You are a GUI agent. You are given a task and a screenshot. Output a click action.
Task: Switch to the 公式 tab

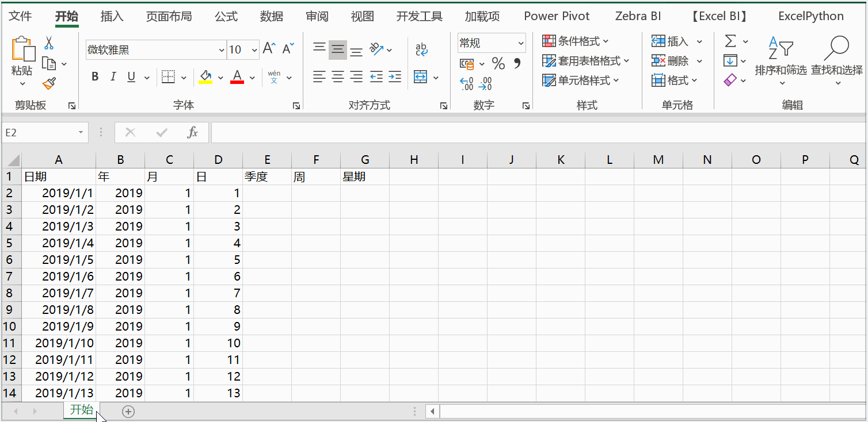tap(226, 16)
